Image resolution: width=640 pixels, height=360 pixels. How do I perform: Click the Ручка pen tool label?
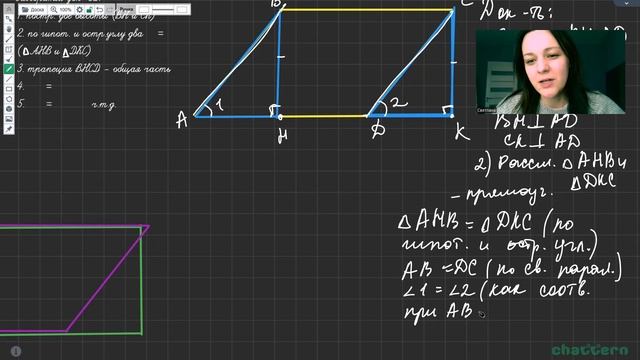point(126,9)
